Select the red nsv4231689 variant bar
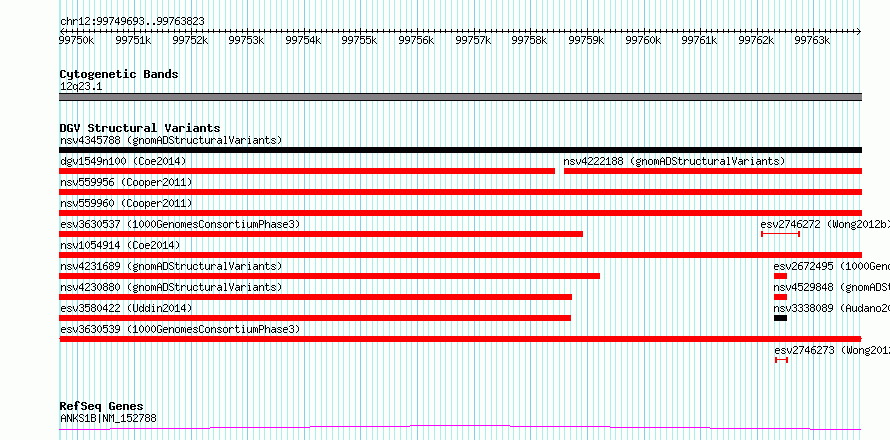 tap(330, 276)
